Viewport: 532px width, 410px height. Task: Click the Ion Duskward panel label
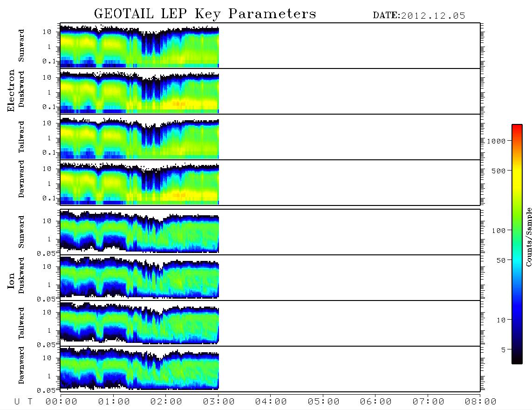pos(21,275)
